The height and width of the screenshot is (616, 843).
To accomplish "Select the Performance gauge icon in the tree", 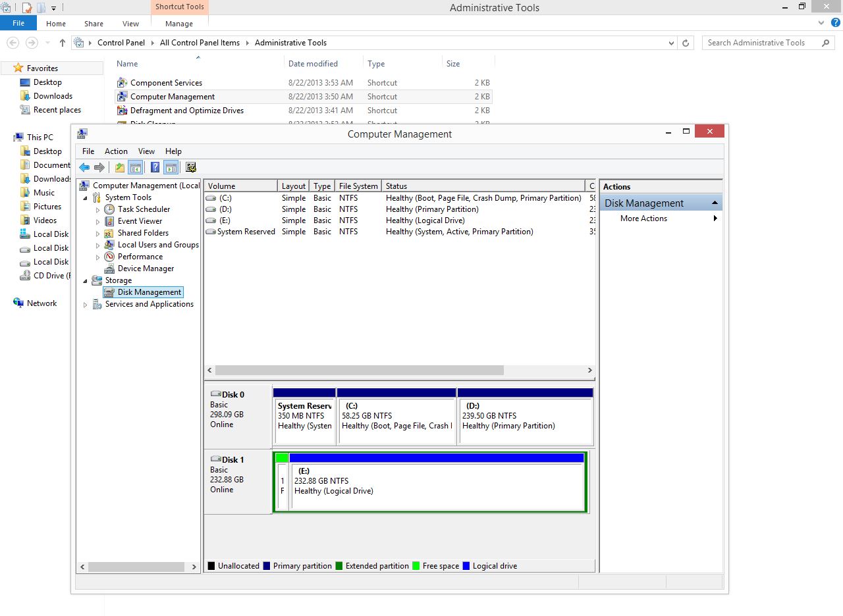I will tap(109, 257).
